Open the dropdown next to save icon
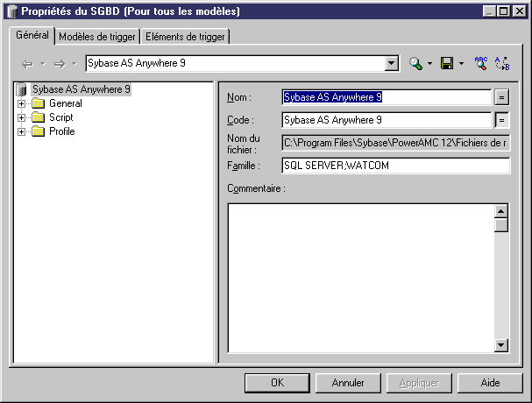 pos(461,63)
